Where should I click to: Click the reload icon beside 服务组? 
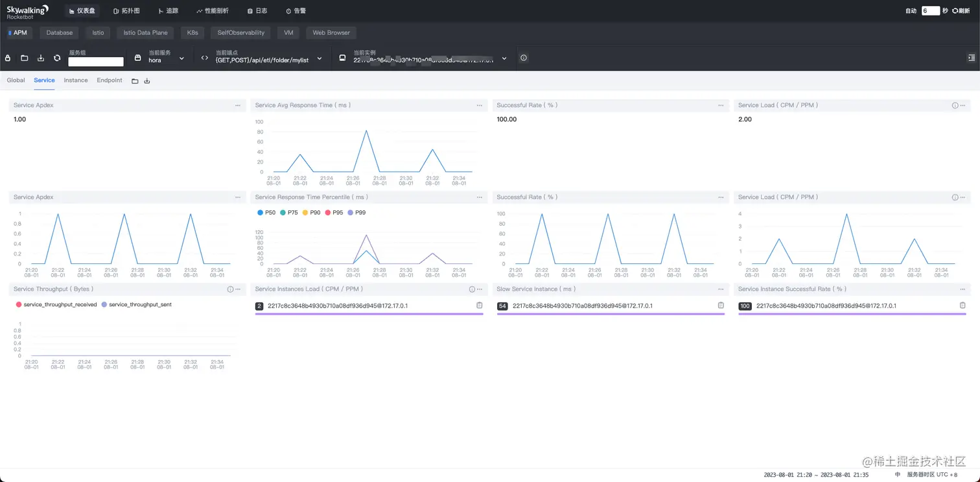pos(57,58)
